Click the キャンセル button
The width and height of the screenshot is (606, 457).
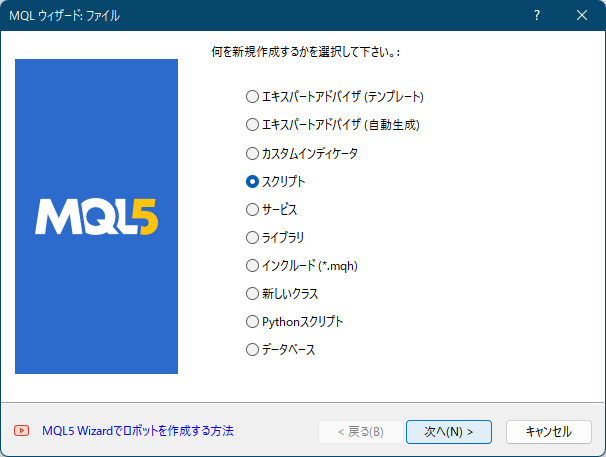549,432
